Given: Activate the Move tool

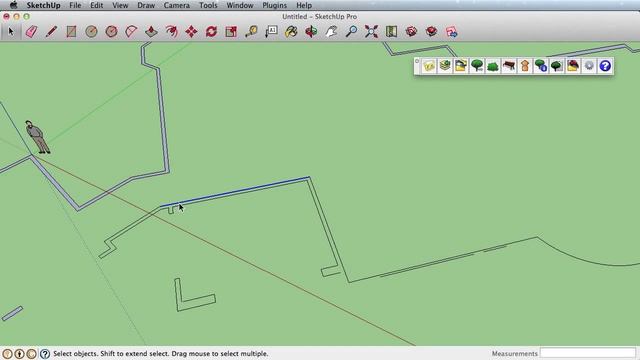Looking at the screenshot, I should [191, 31].
